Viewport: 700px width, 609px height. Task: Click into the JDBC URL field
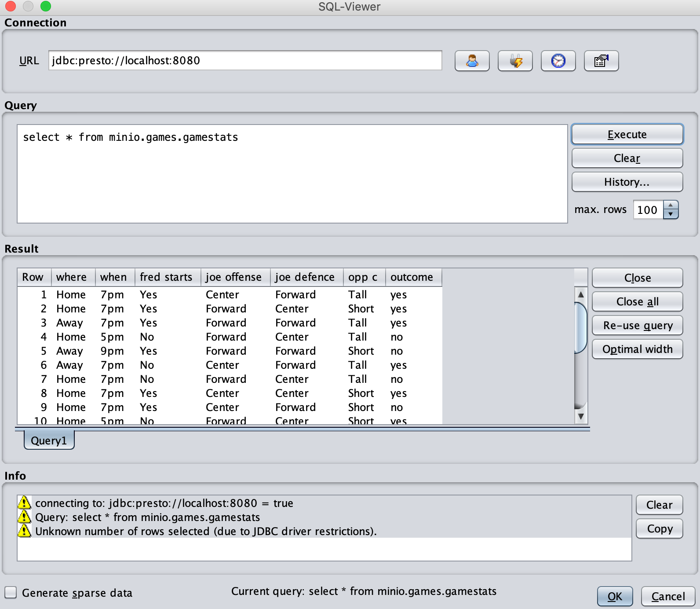coord(244,61)
